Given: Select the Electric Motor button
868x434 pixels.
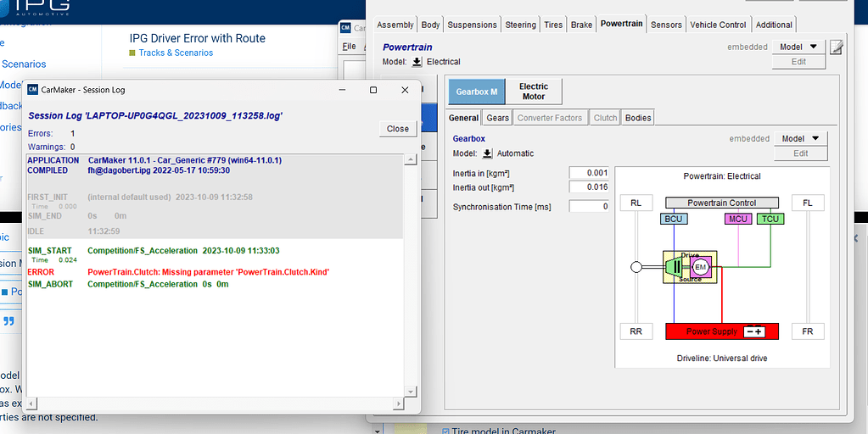Looking at the screenshot, I should [534, 92].
